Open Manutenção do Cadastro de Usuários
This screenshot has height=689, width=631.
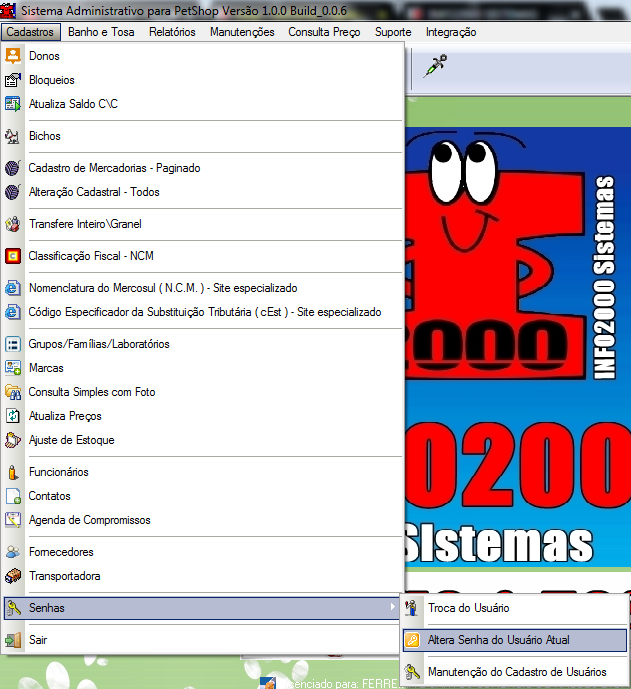[515, 672]
